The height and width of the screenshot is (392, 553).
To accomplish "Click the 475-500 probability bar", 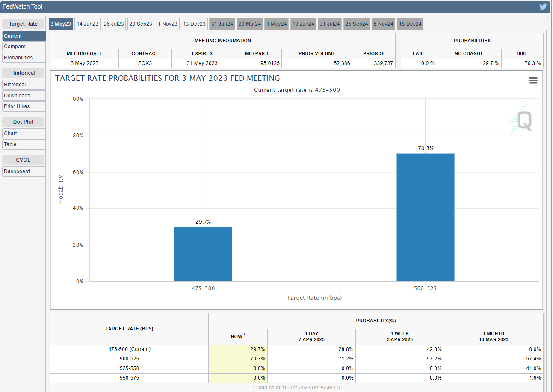I will click(x=203, y=254).
